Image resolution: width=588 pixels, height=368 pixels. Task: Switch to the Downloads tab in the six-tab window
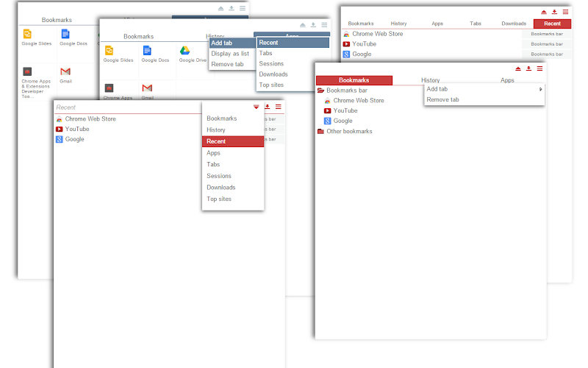(514, 24)
